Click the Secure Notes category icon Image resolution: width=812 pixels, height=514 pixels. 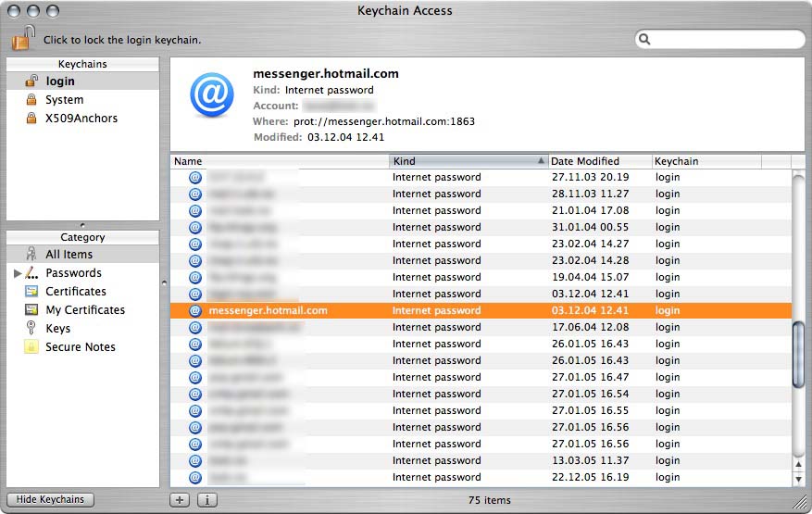(31, 346)
